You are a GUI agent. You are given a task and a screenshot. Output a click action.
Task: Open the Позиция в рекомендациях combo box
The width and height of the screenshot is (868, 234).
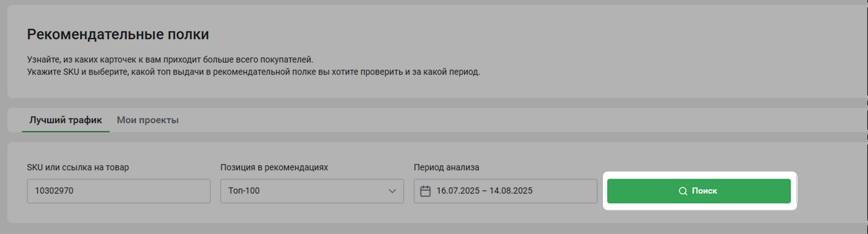[x=312, y=191]
